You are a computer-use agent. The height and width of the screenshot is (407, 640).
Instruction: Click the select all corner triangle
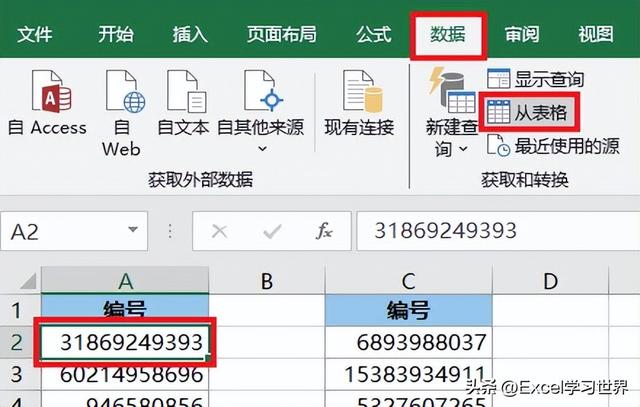(x=27, y=281)
